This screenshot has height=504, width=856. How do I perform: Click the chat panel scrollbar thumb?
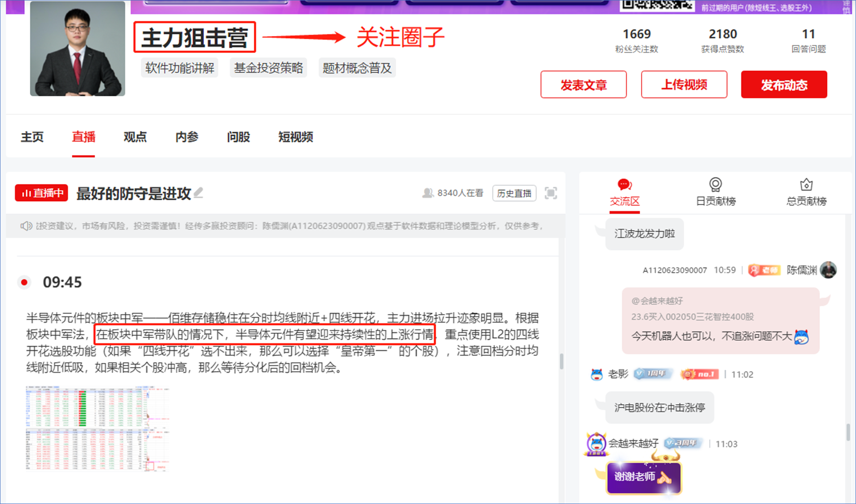pyautogui.click(x=848, y=432)
